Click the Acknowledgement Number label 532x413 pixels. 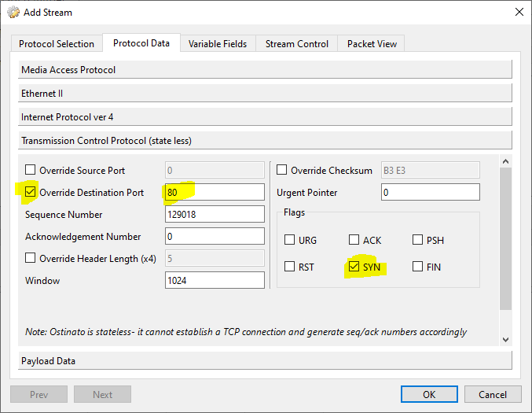click(83, 237)
